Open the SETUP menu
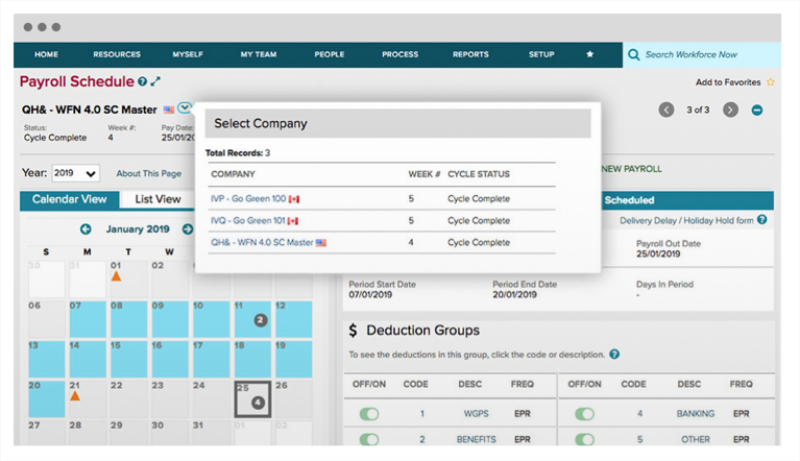Screen dimensions: 800x461 [x=541, y=54]
